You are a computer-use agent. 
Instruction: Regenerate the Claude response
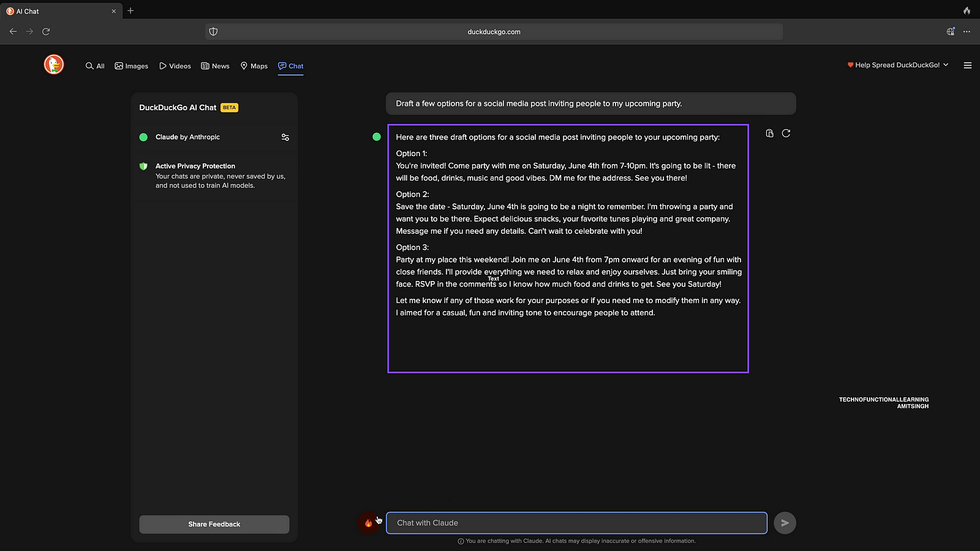[786, 133]
